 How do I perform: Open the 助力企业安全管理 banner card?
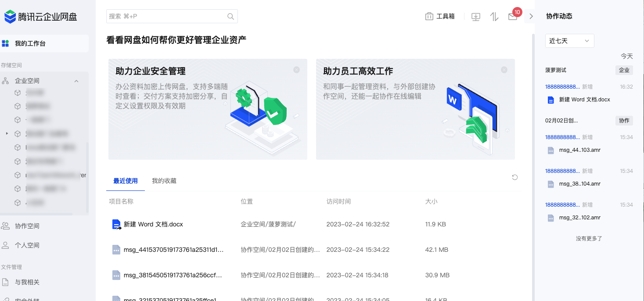coord(208,109)
